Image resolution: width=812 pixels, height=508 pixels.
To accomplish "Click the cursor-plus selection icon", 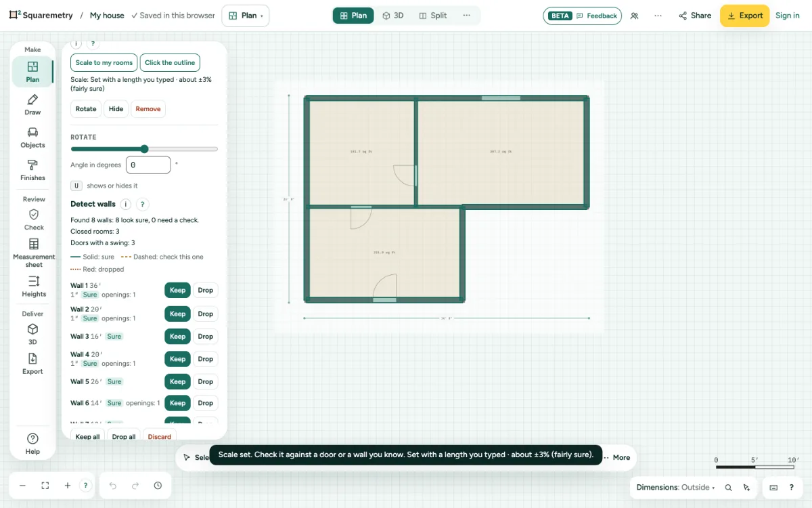I will (x=746, y=488).
